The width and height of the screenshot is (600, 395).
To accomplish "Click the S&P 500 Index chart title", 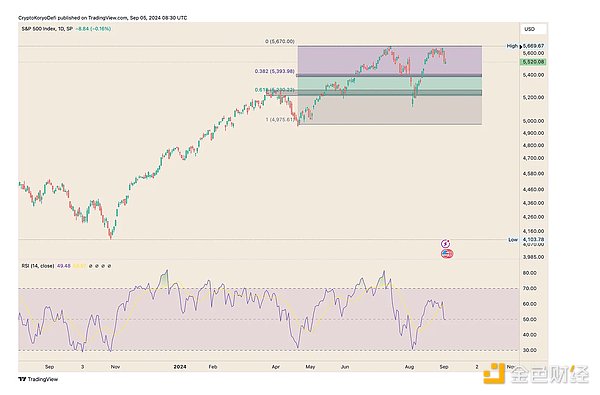I will [46, 29].
